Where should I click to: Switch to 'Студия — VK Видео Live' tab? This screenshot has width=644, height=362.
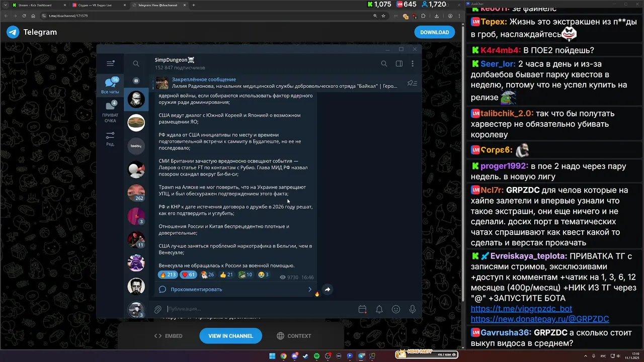99,5
